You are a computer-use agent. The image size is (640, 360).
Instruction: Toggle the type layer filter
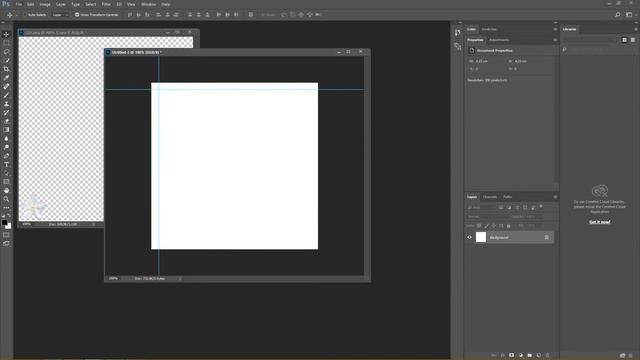(517, 208)
